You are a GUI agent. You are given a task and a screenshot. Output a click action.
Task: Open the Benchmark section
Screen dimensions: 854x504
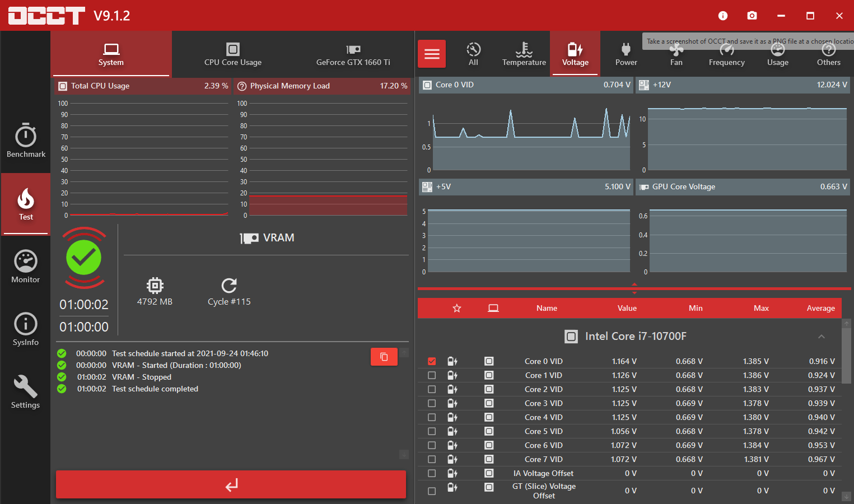[x=26, y=141]
